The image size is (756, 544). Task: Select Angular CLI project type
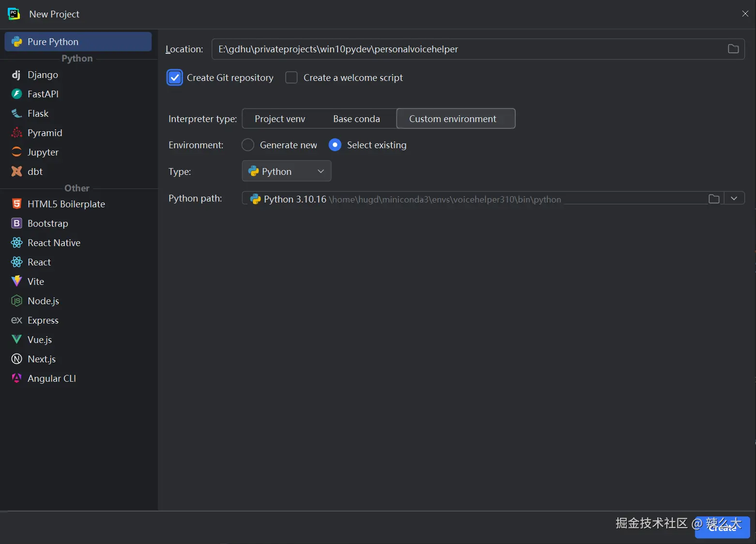point(78,378)
